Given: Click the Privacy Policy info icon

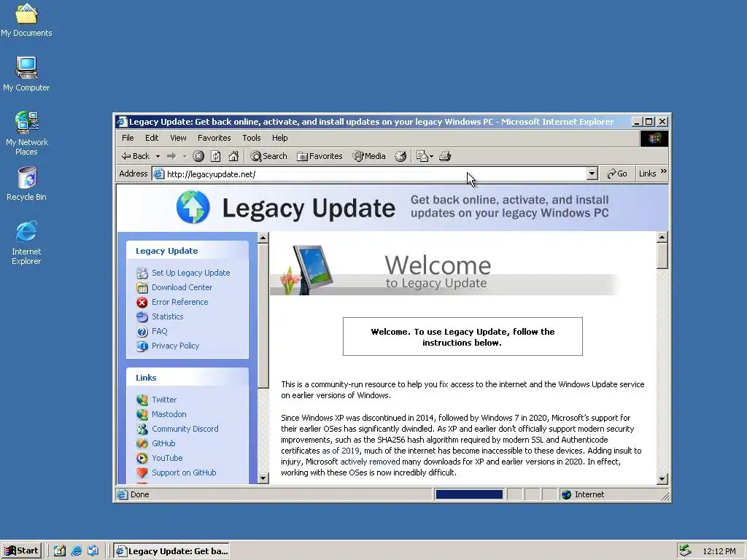Looking at the screenshot, I should pyautogui.click(x=142, y=346).
